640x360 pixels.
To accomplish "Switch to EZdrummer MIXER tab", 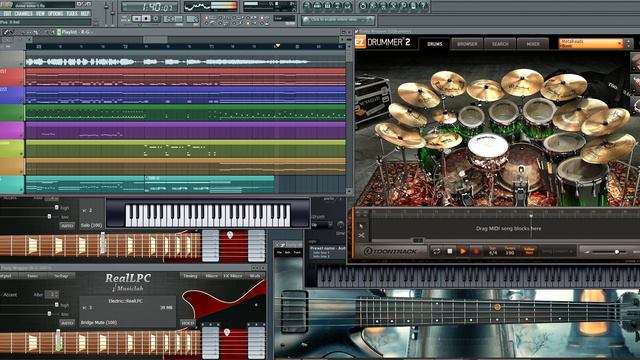I will 533,44.
